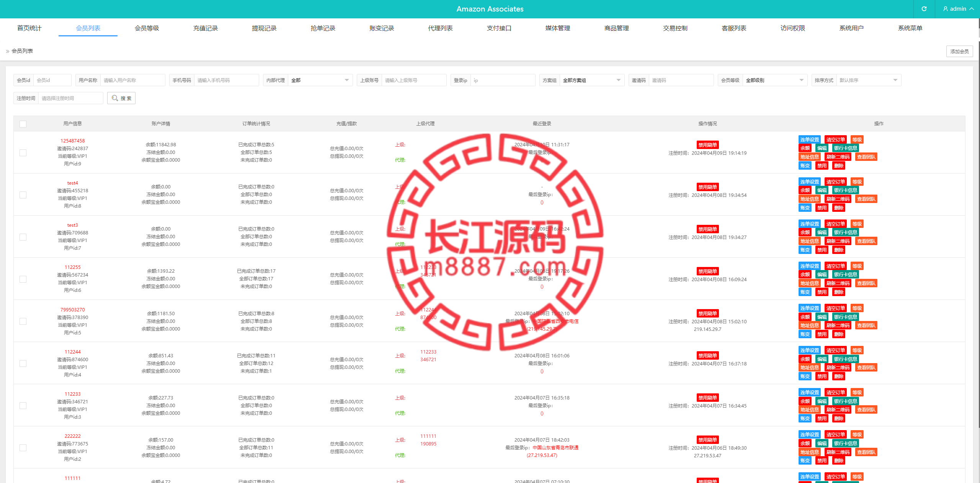This screenshot has width=980, height=483.
Task: Click 等级 button for user test4
Action: click(x=857, y=182)
